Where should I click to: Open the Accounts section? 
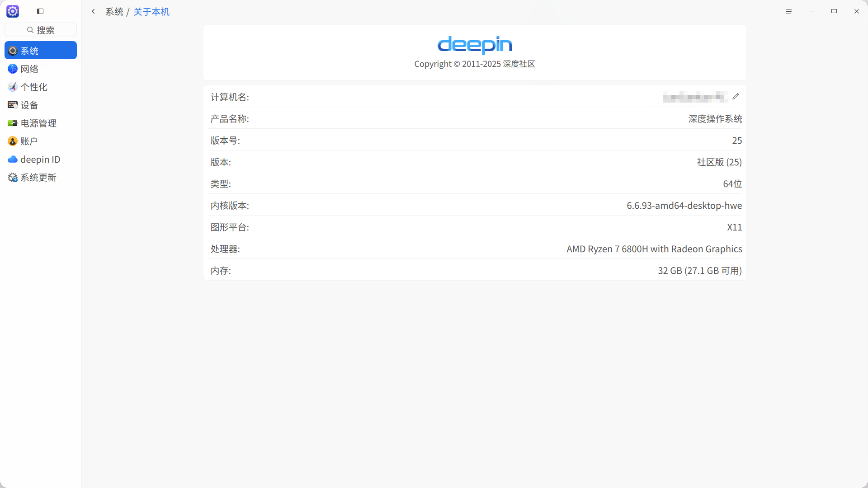point(29,141)
